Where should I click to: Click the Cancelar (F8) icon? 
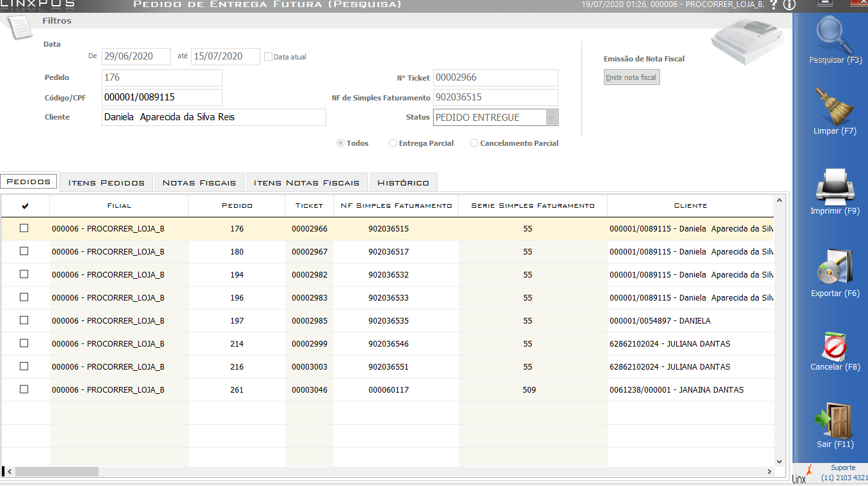(x=835, y=346)
